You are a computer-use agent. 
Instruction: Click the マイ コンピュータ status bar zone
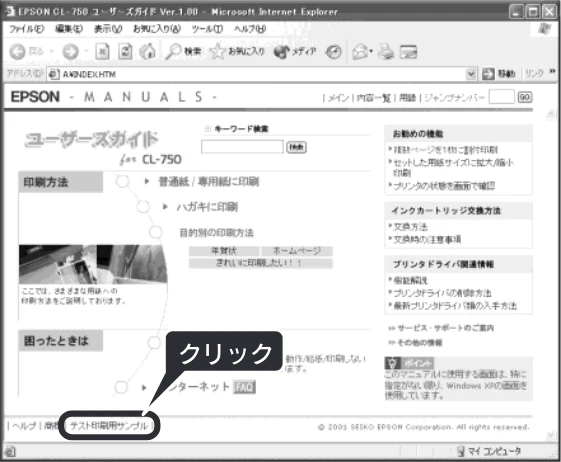pos(489,451)
